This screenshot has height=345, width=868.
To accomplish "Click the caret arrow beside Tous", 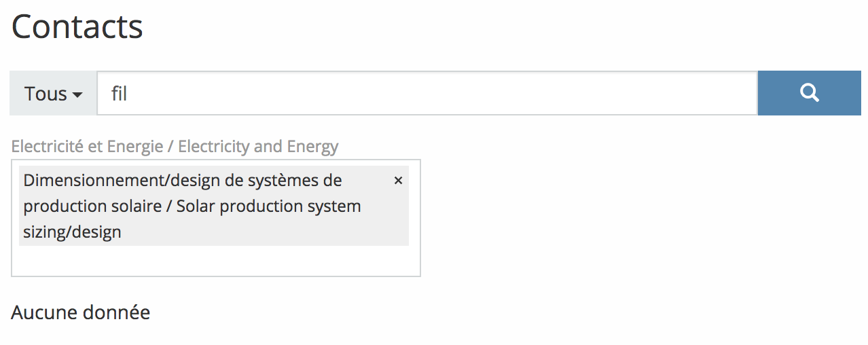I will pyautogui.click(x=77, y=94).
